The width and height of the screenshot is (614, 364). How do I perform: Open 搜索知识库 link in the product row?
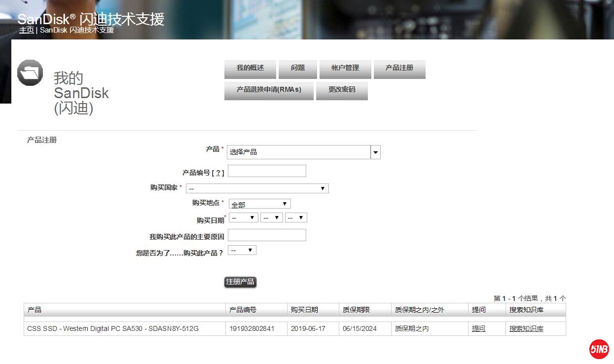pyautogui.click(x=526, y=329)
